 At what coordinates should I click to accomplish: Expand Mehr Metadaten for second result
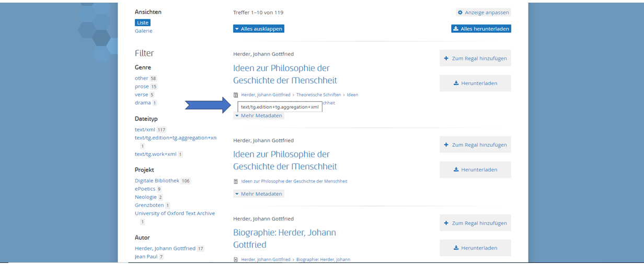(x=259, y=194)
